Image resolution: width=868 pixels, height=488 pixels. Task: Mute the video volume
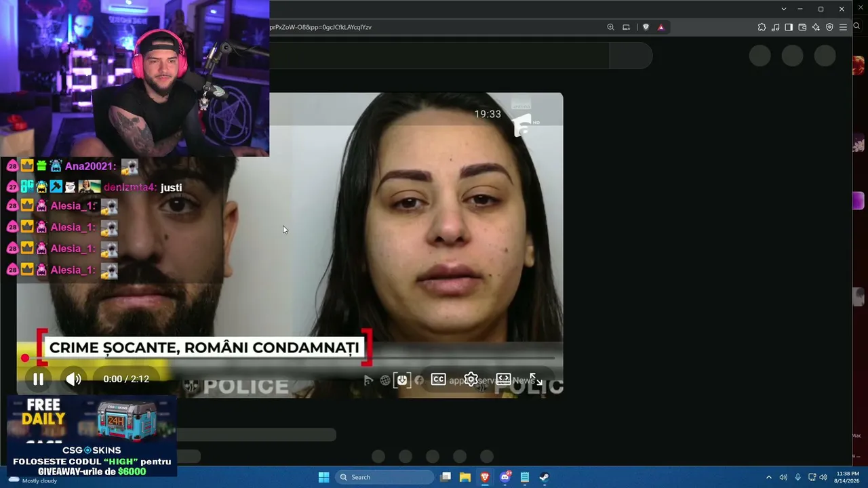click(73, 380)
